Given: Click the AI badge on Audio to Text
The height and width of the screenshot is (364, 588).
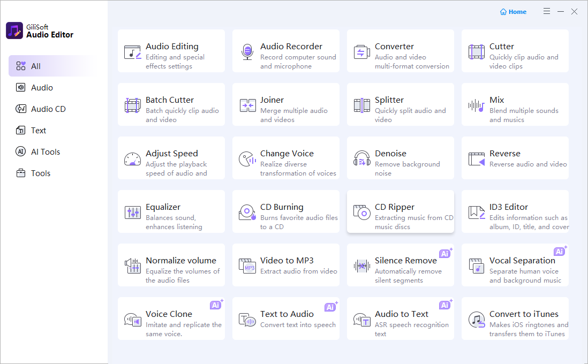Looking at the screenshot, I should [x=445, y=305].
